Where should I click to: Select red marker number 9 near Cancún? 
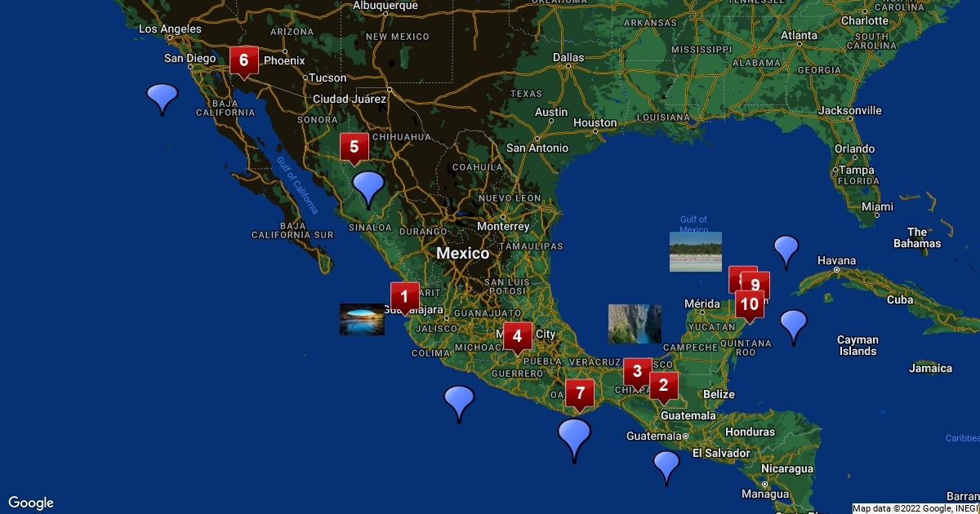click(756, 286)
